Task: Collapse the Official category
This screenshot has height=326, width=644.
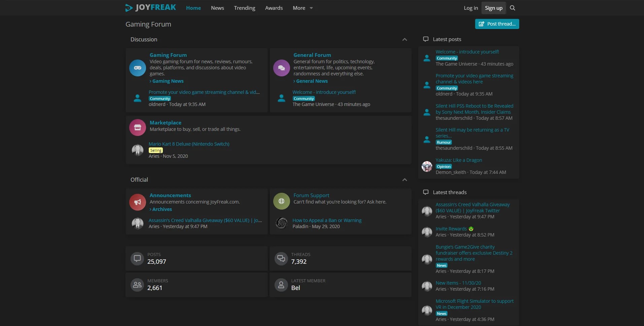Action: pyautogui.click(x=405, y=180)
